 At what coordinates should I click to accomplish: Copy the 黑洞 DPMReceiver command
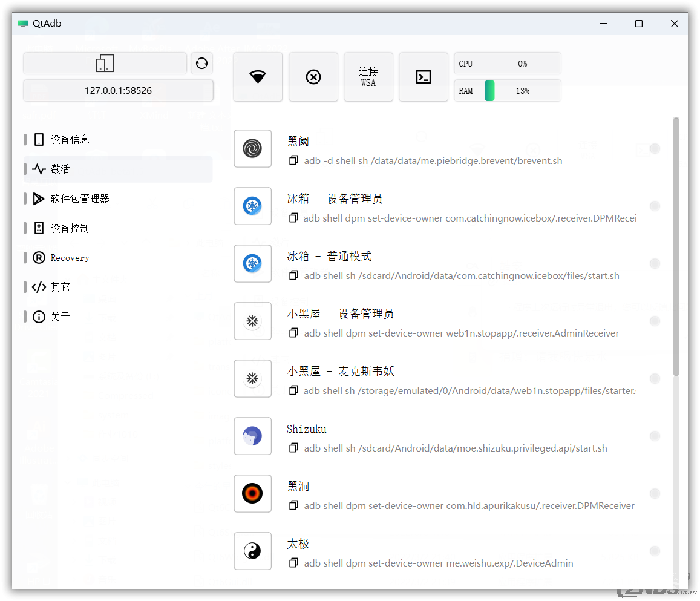pos(293,505)
